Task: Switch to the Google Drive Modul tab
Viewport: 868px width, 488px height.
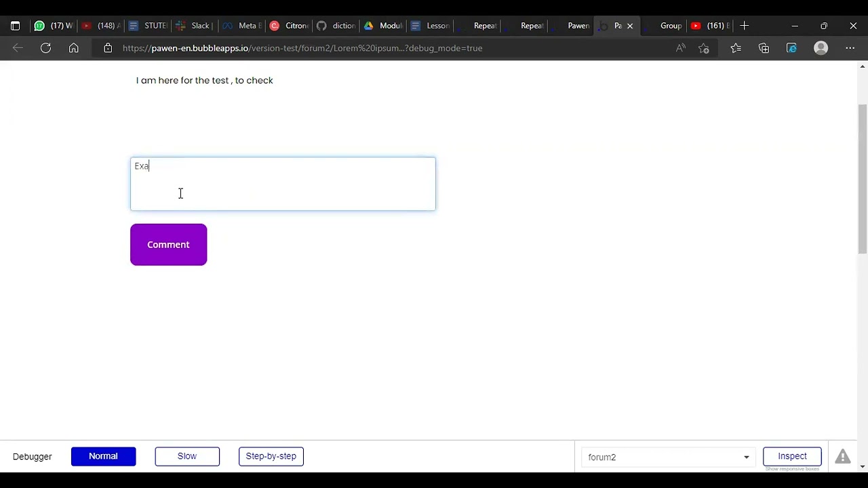Action: [382, 26]
